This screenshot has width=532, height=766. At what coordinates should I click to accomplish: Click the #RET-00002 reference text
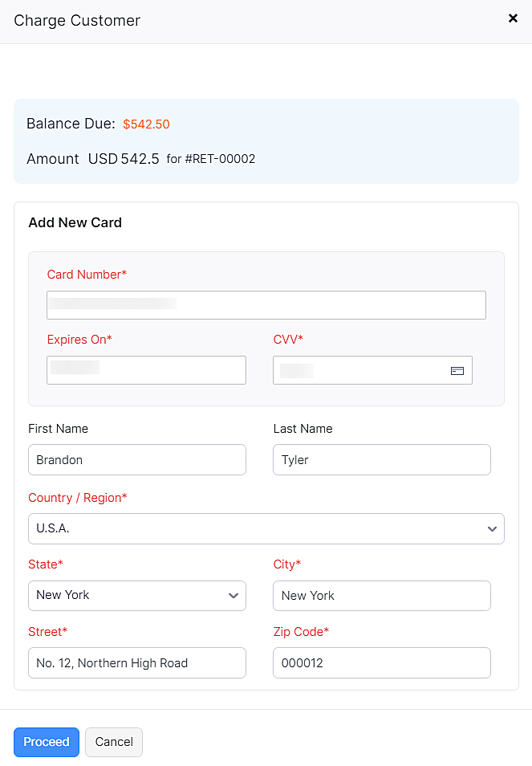(x=220, y=159)
